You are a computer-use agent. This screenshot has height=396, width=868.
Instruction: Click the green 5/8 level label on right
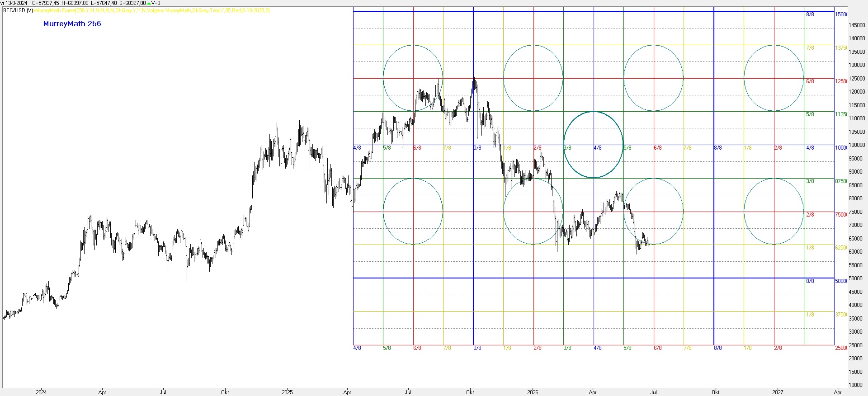(810, 114)
